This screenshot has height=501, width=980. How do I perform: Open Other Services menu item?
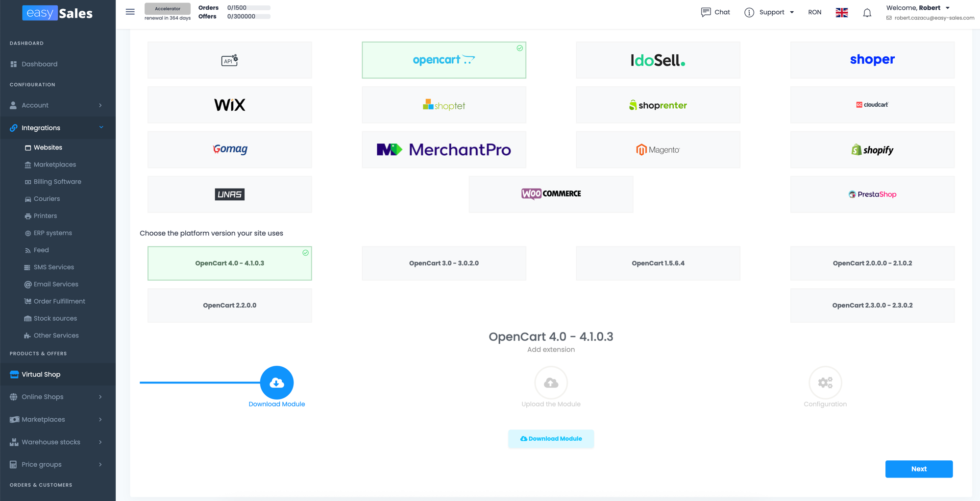[x=56, y=335]
